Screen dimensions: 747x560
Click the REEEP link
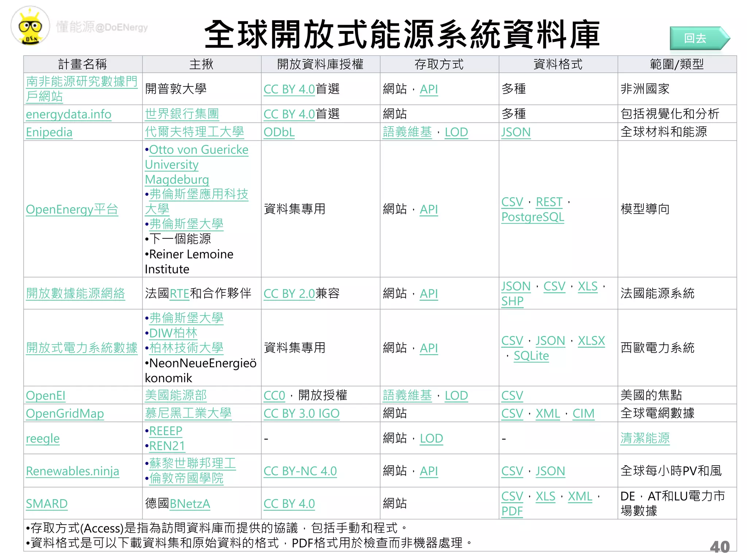166,431
